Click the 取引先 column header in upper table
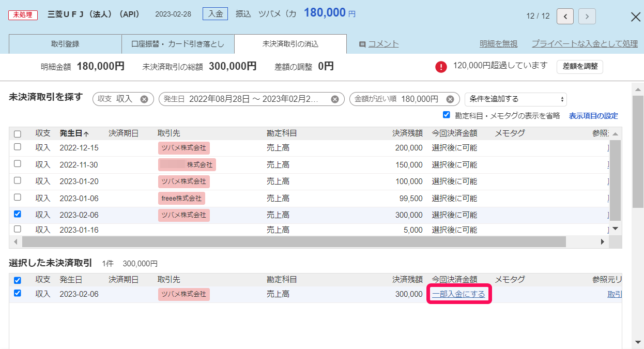644x349 pixels. click(x=168, y=133)
